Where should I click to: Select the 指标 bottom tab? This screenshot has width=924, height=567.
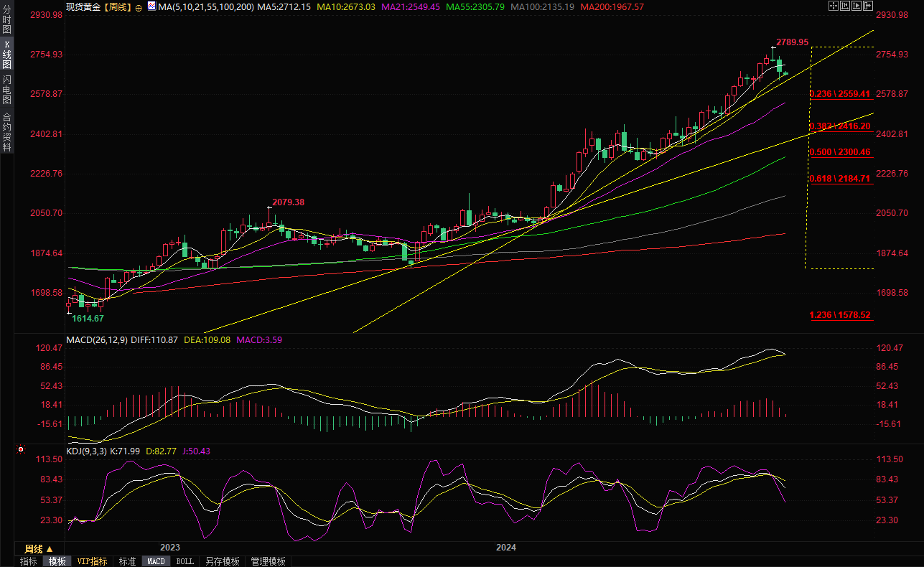(x=29, y=561)
